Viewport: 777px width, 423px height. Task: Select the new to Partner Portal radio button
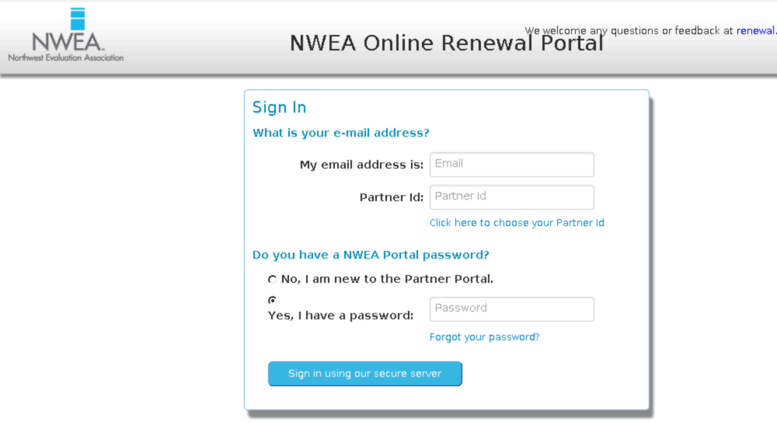click(272, 280)
